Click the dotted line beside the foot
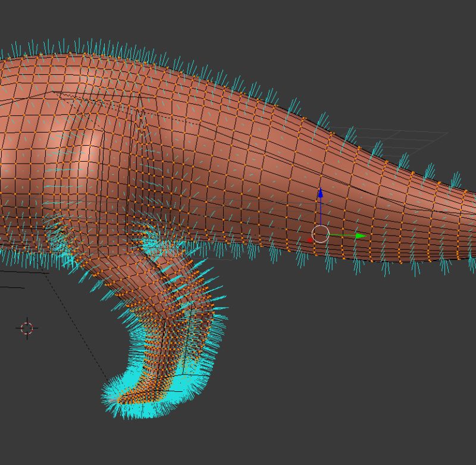476x465 pixels. coord(71,318)
